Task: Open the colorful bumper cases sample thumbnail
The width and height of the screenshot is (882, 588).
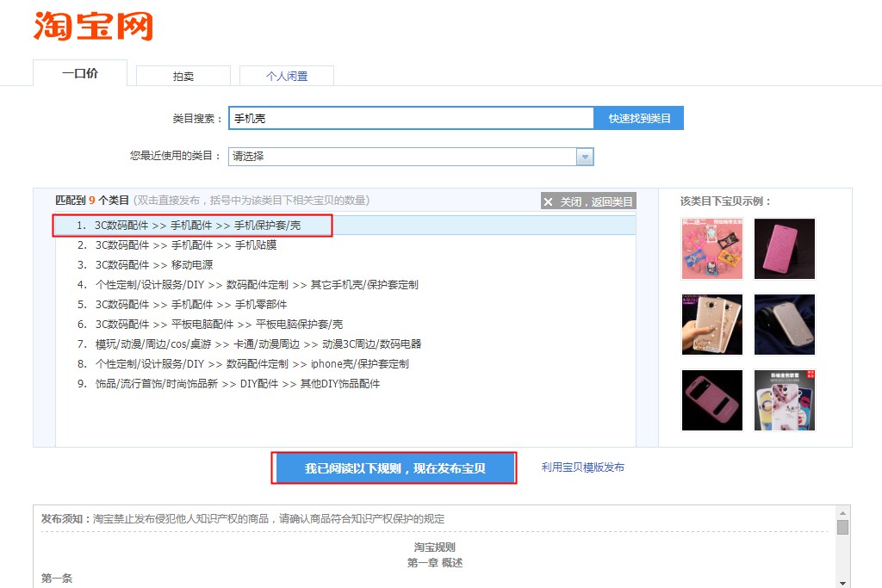Action: tap(712, 249)
